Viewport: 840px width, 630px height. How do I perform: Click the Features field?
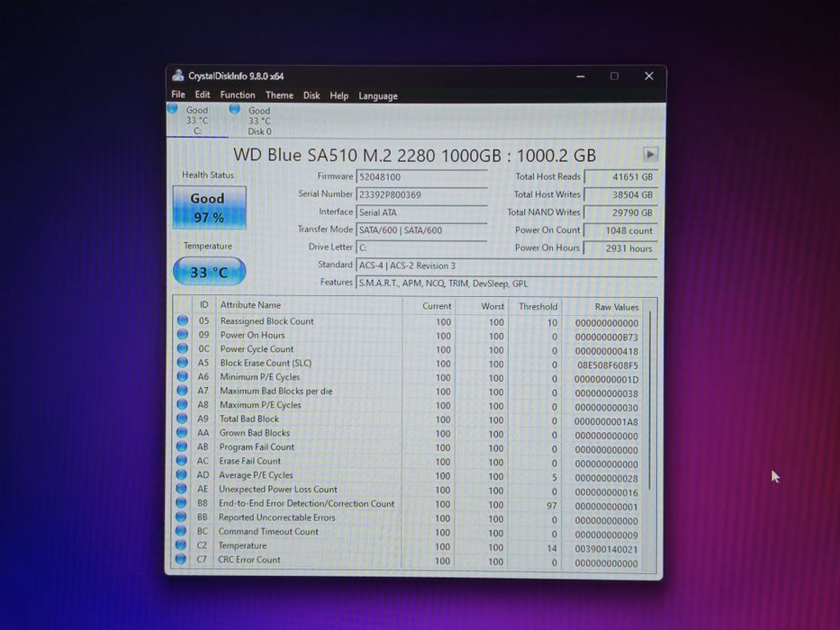coord(507,283)
